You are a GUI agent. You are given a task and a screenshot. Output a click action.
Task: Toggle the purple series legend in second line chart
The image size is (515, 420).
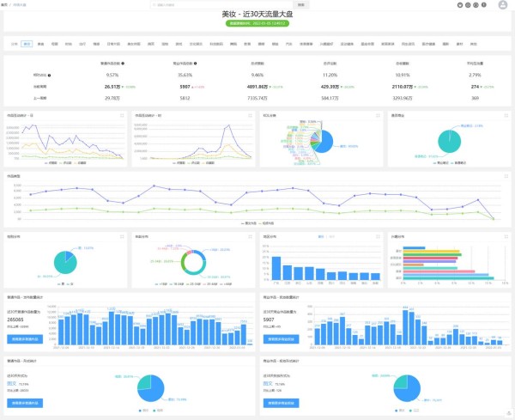179,162
